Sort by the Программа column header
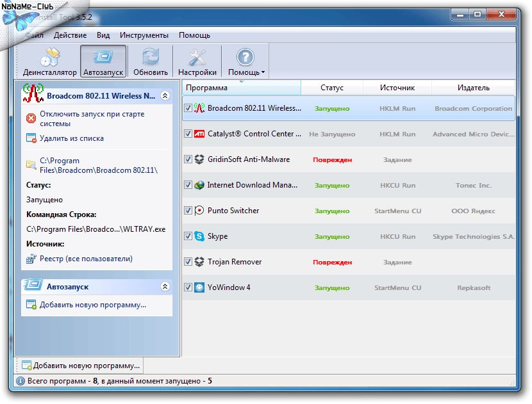This screenshot has width=532, height=404. coord(241,88)
